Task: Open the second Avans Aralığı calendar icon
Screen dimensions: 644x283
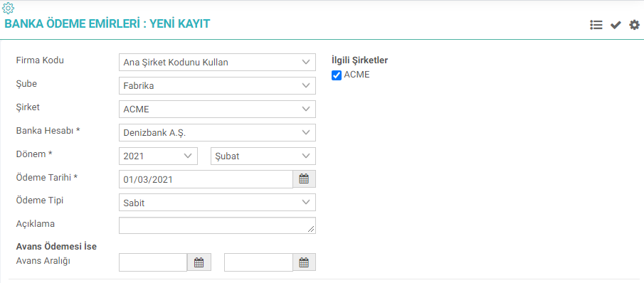Action: [304, 262]
